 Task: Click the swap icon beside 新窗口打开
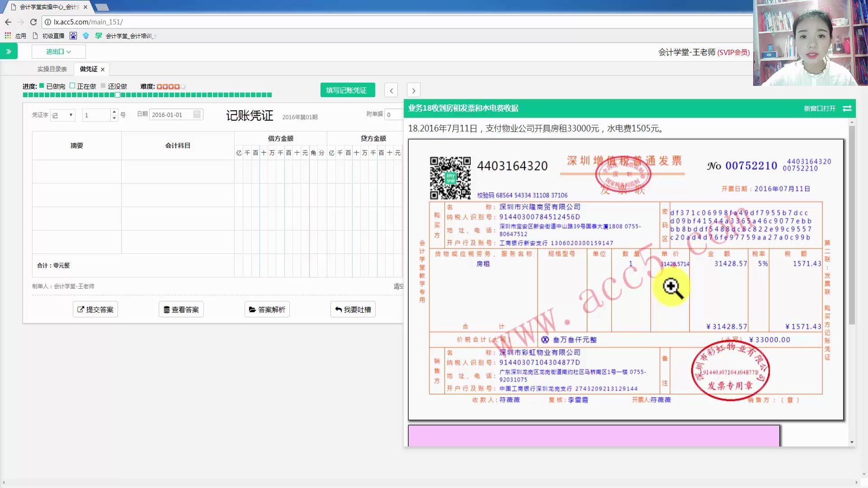[x=847, y=108]
